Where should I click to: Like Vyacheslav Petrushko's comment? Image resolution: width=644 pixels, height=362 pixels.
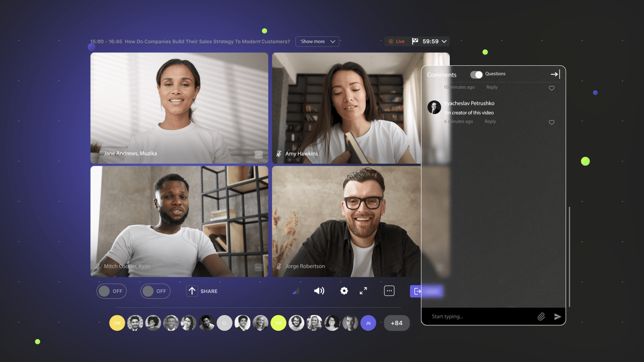click(x=551, y=122)
